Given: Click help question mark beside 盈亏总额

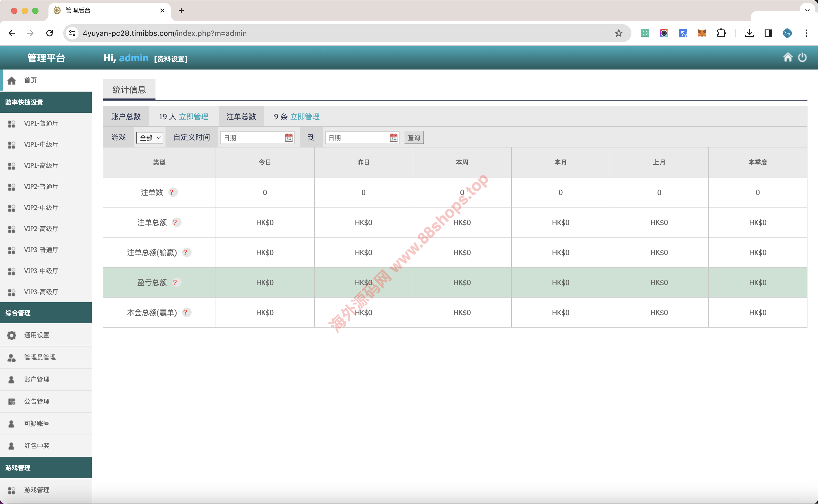Looking at the screenshot, I should (175, 282).
